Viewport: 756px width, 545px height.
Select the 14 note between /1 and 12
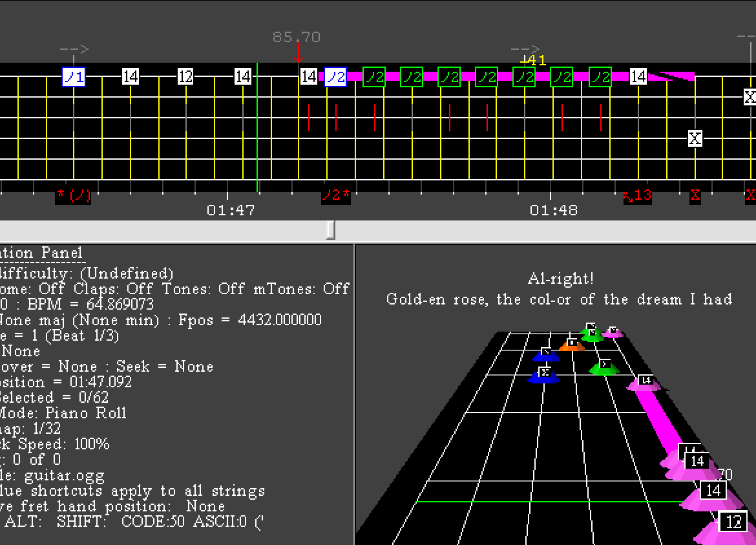pos(130,77)
